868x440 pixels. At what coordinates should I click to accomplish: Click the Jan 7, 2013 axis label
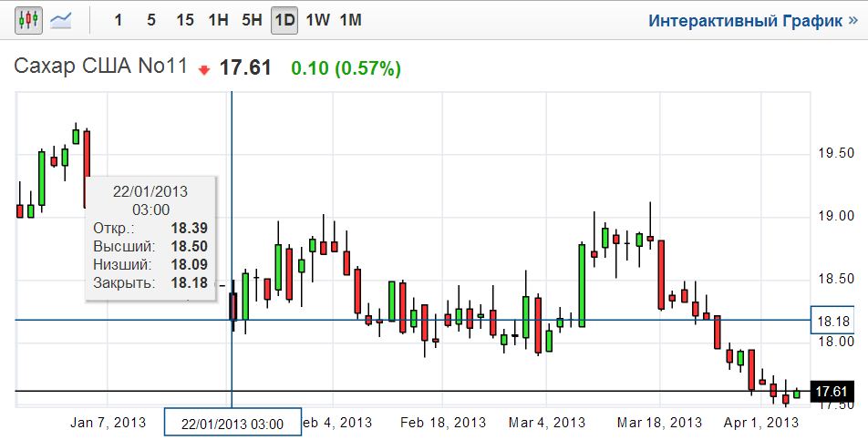point(108,423)
